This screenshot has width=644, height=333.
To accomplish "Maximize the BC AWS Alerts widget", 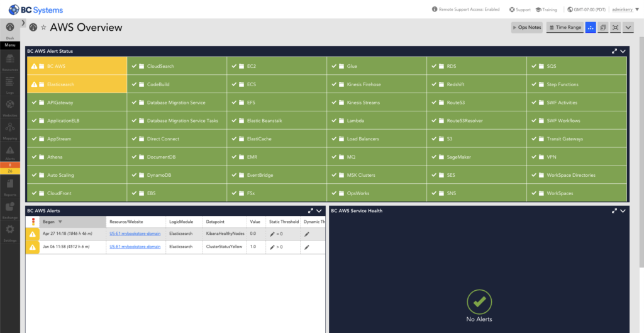I will click(311, 210).
